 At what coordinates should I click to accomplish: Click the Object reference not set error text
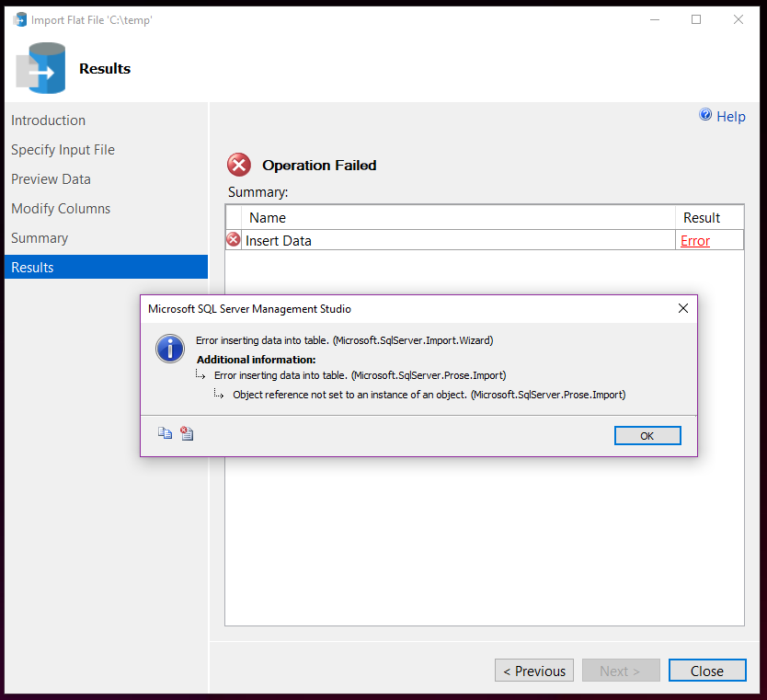[429, 395]
